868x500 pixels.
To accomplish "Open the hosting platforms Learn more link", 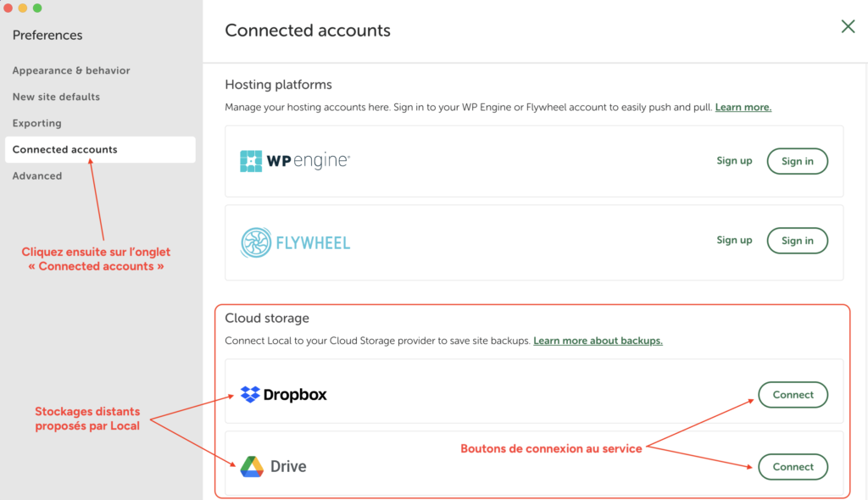I will coord(743,108).
